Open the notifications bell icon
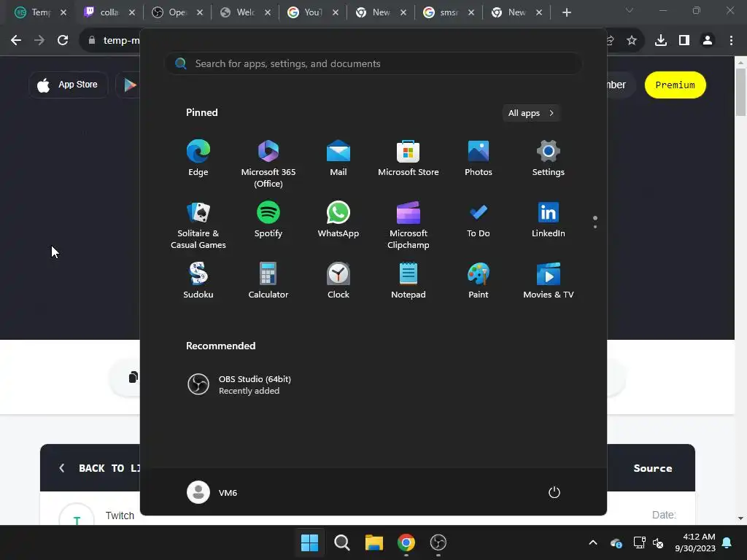747x560 pixels. [x=727, y=542]
